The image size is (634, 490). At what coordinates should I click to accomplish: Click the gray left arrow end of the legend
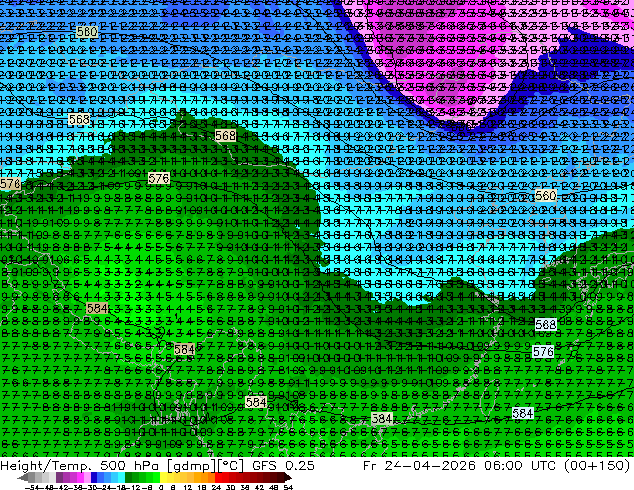click(x=23, y=478)
